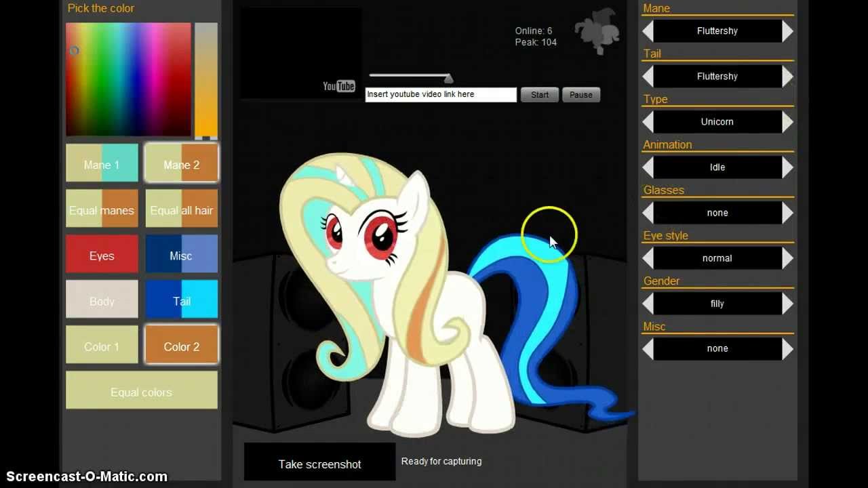Click the Take screenshot button
This screenshot has height=488, width=868.
[319, 462]
